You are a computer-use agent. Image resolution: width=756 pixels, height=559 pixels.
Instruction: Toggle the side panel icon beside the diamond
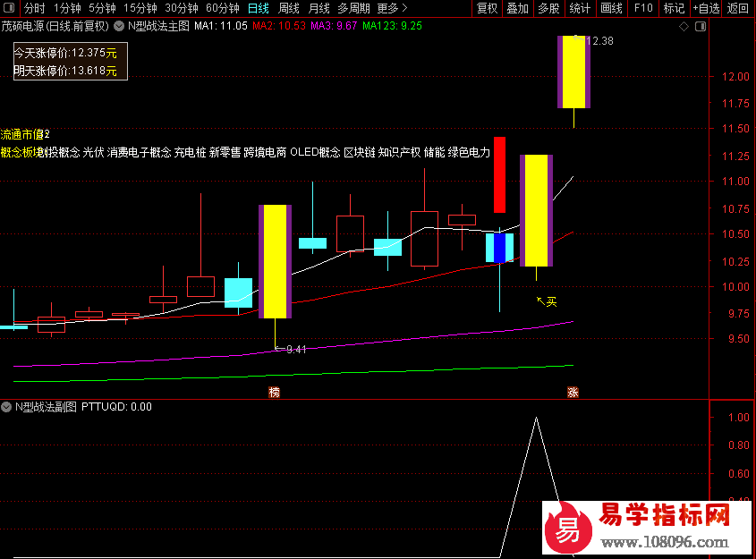pos(701,27)
